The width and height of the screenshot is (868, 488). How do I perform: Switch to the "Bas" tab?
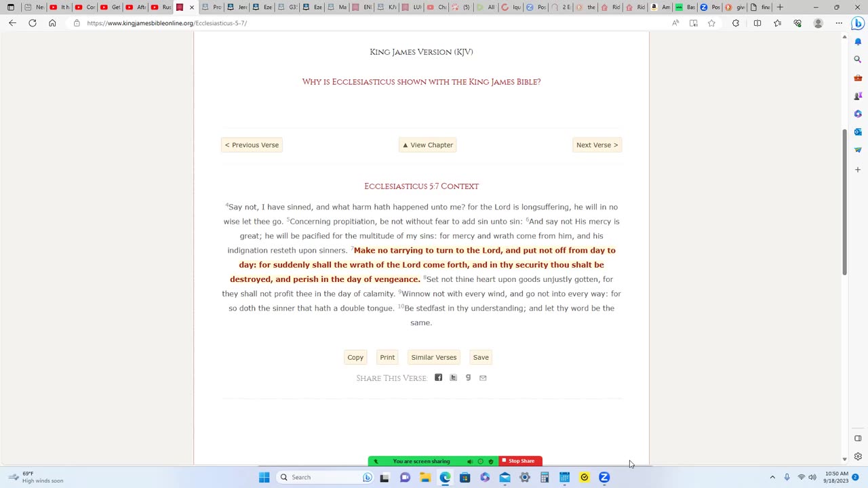[x=685, y=7]
